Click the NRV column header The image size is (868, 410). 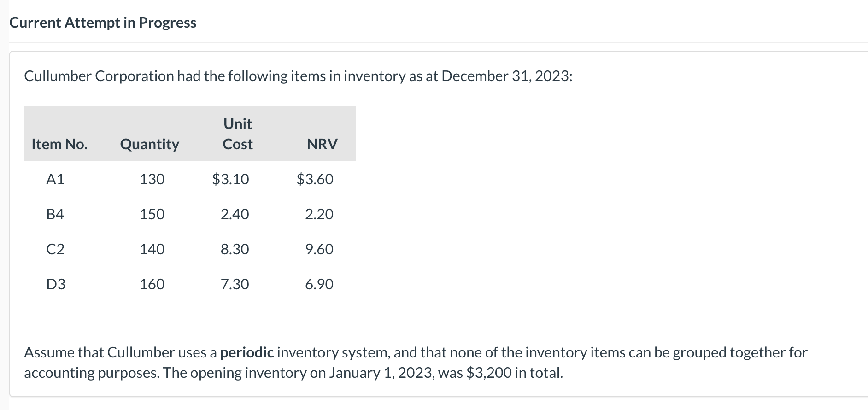322,144
